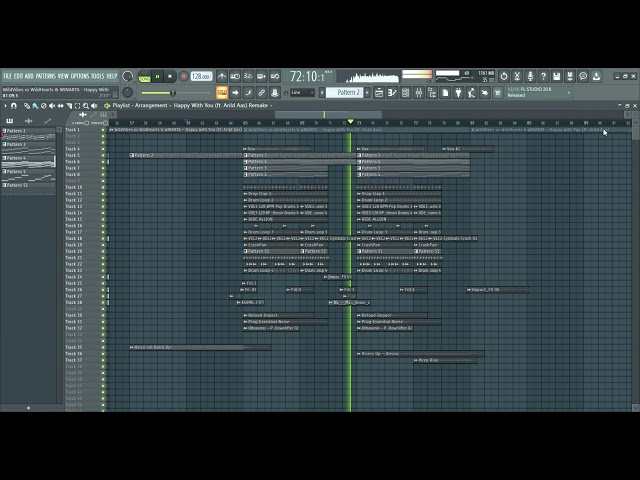Screen dimensions: 640x480
Task: Open the EDIT menu
Action: (x=18, y=76)
